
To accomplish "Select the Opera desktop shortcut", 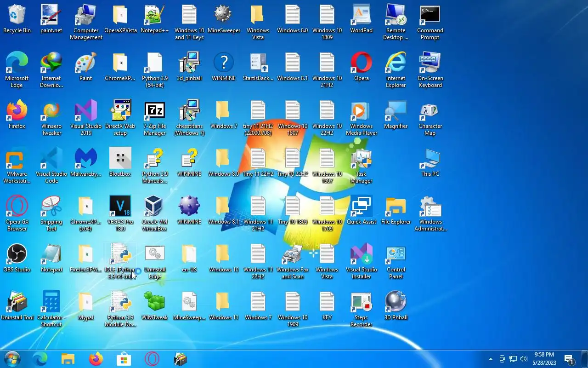I will point(362,67).
